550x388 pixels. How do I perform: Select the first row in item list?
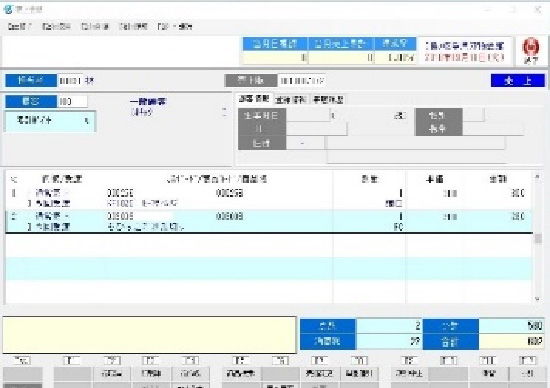click(x=269, y=198)
